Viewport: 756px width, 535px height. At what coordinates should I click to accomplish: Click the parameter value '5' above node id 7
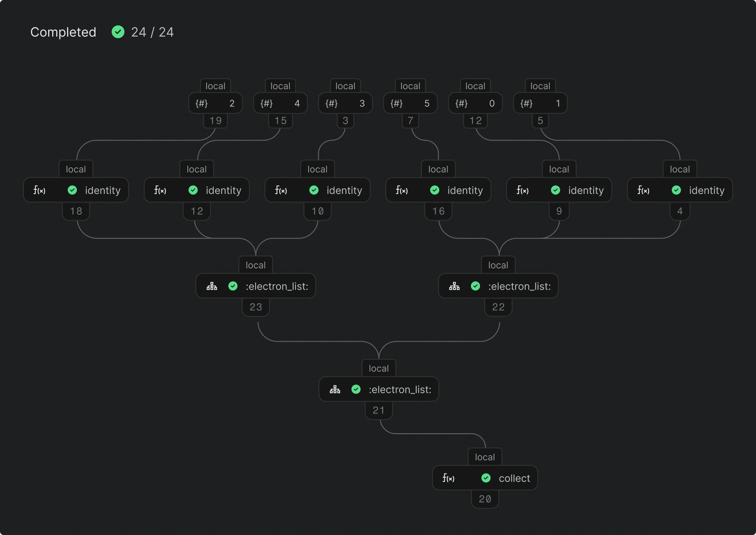click(427, 103)
